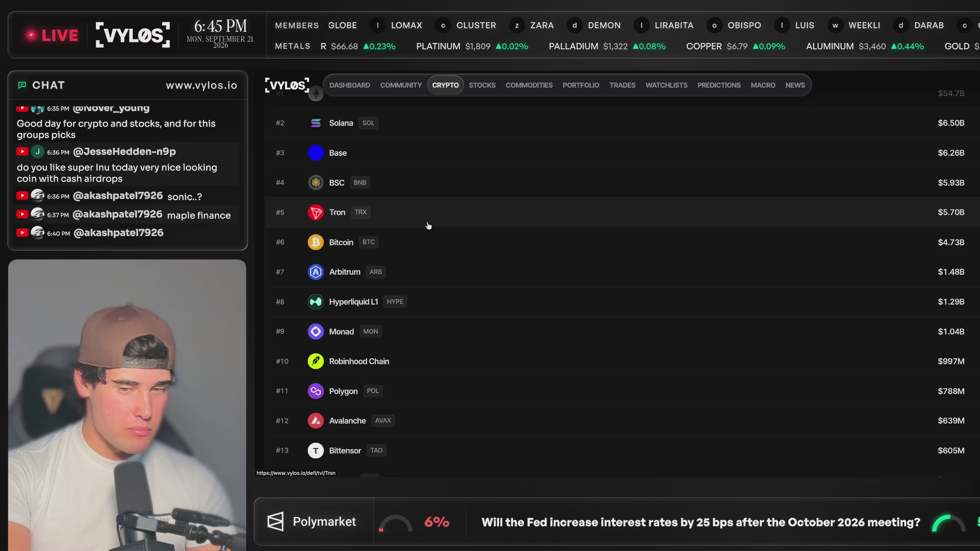Click the Bittensor T logo icon
Viewport: 980px width, 551px height.
click(315, 450)
